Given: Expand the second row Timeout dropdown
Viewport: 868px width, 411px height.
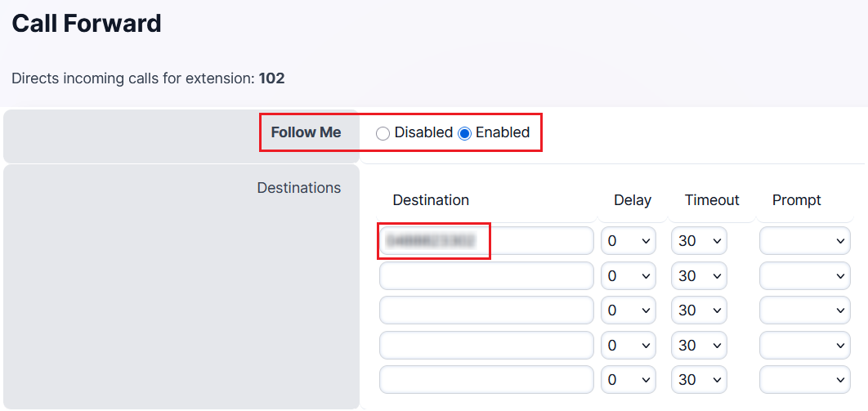Looking at the screenshot, I should point(699,276).
